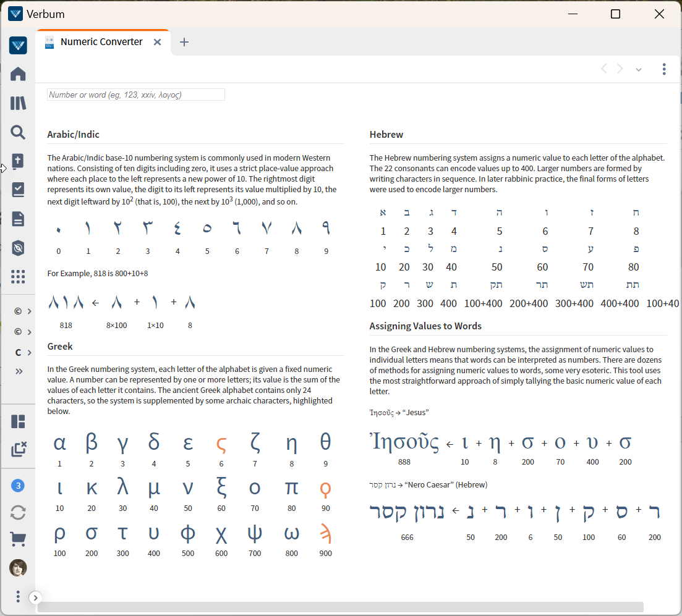This screenshot has width=682, height=616.
Task: Expand the collapsed sidebar with the double-chevron
Action: click(19, 371)
